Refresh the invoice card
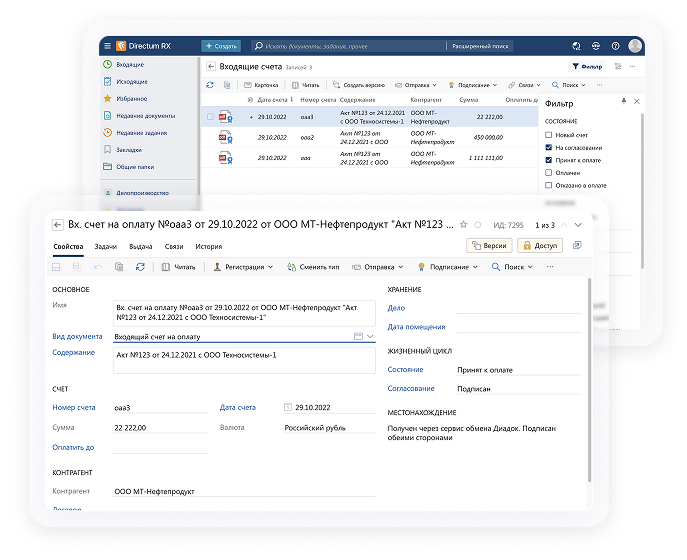The width and height of the screenshot is (687, 560). click(x=140, y=267)
